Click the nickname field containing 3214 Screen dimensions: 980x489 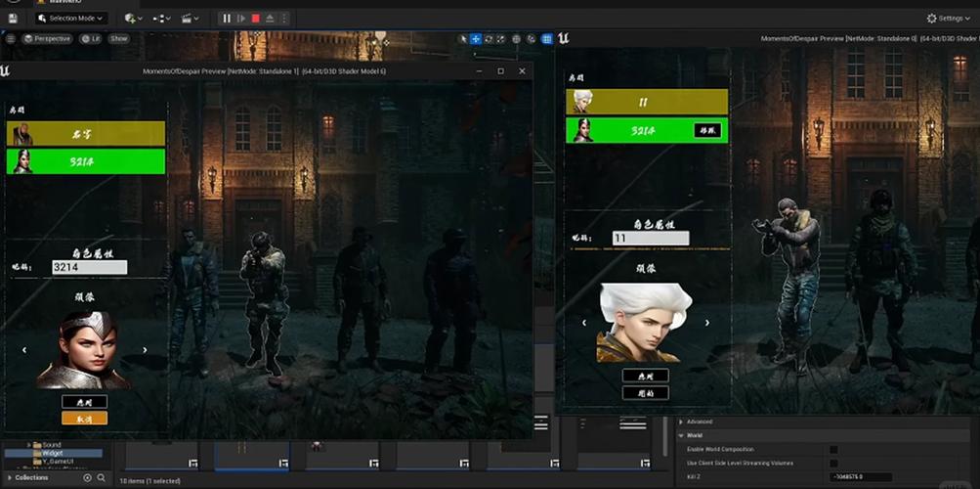pyautogui.click(x=89, y=268)
